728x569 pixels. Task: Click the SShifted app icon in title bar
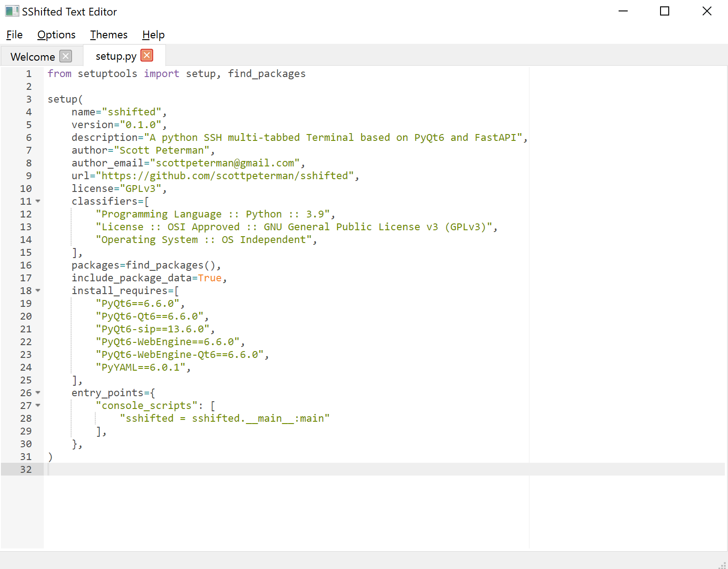coord(12,11)
